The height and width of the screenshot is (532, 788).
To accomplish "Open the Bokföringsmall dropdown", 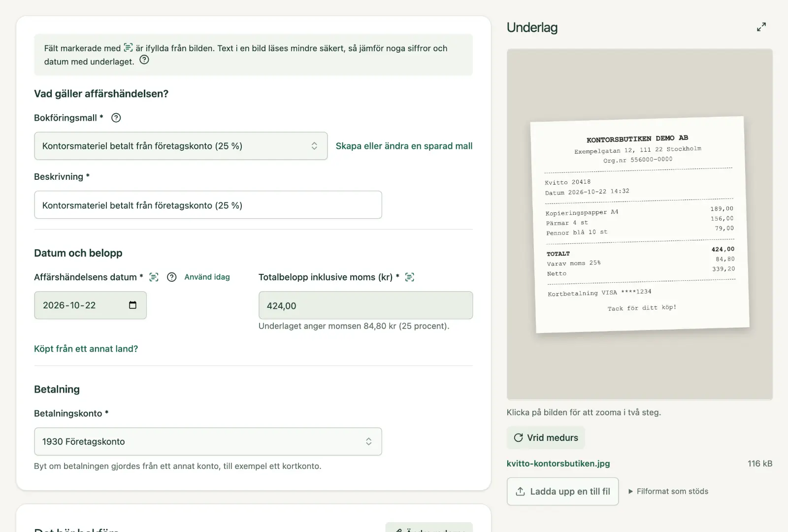I will (181, 146).
